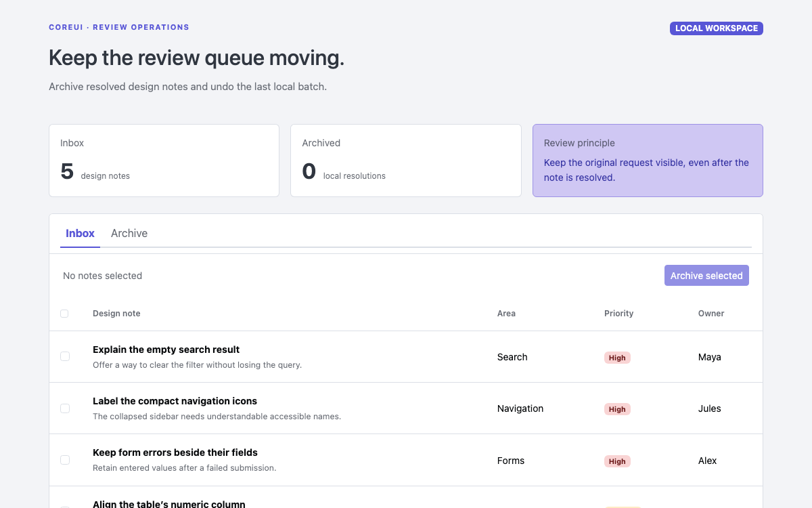This screenshot has width=812, height=508.
Task: Open the Archive tab
Action: tap(129, 233)
